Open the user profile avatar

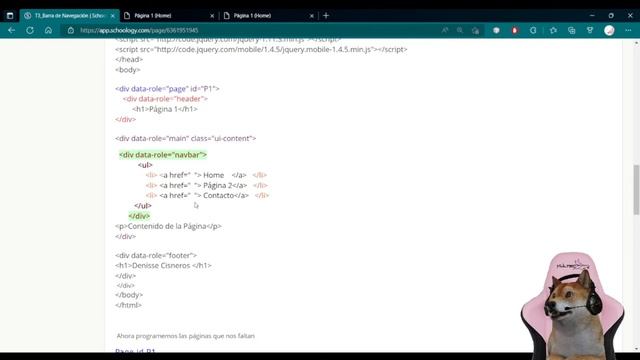(609, 30)
